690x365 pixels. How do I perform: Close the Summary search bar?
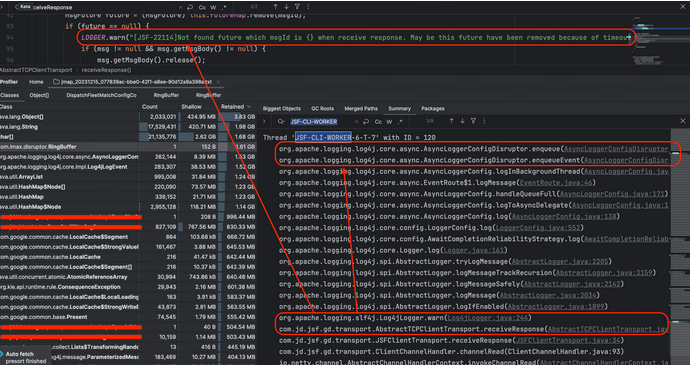tap(683, 121)
